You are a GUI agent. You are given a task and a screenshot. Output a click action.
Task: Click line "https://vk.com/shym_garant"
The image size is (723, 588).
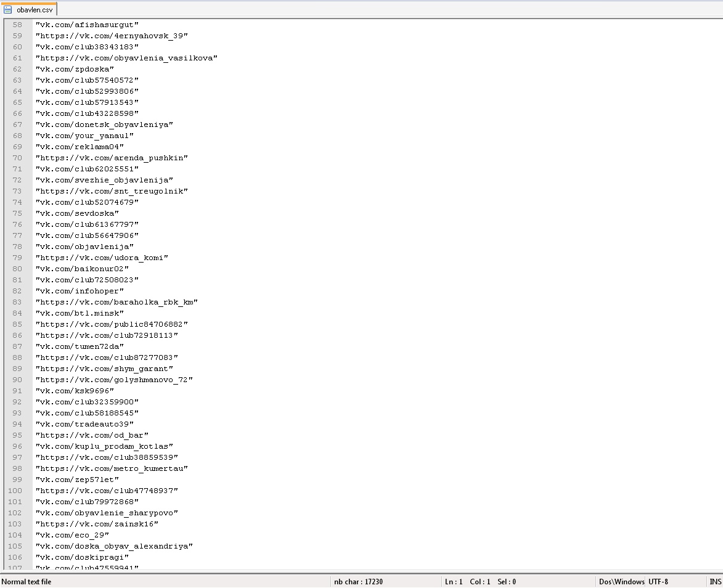[104, 369]
